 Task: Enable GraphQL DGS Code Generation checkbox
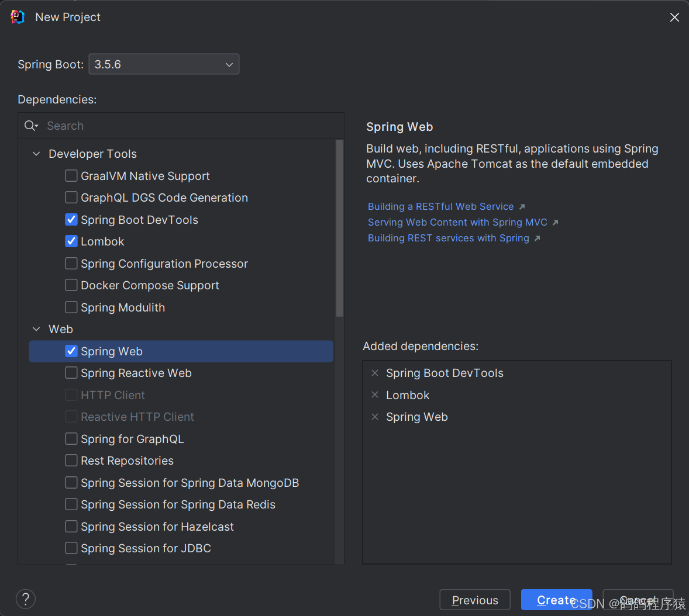point(71,198)
